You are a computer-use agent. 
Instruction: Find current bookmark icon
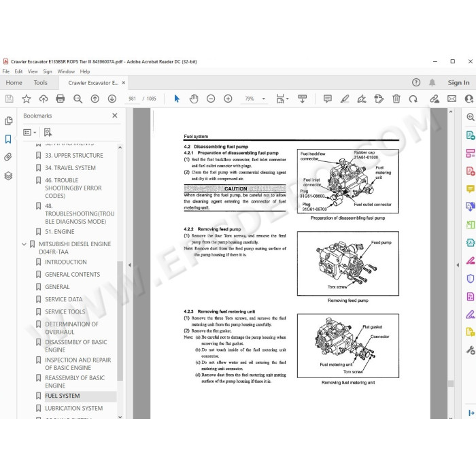(x=48, y=132)
